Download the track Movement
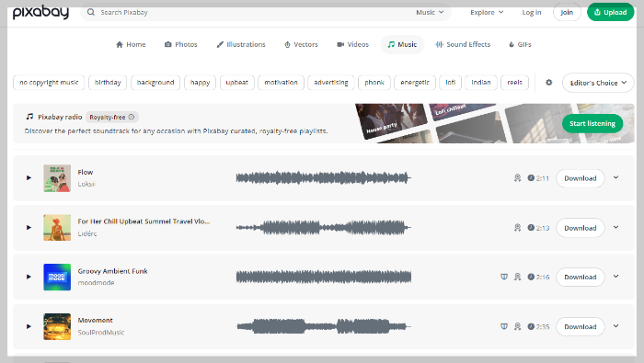 click(x=581, y=327)
